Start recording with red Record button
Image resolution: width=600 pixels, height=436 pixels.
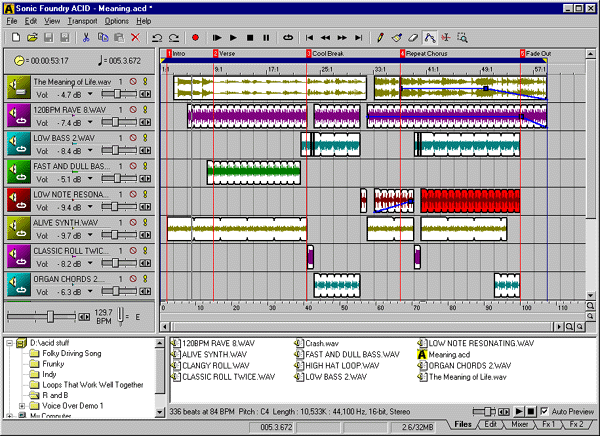pyautogui.click(x=195, y=38)
